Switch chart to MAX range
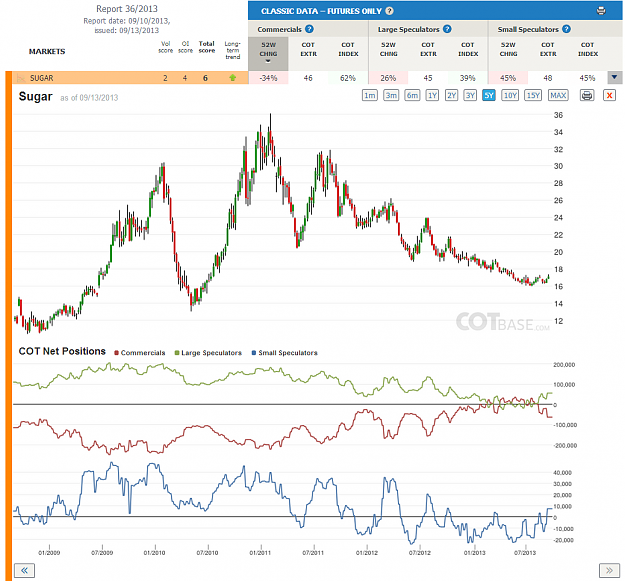625x581 pixels. tap(558, 96)
